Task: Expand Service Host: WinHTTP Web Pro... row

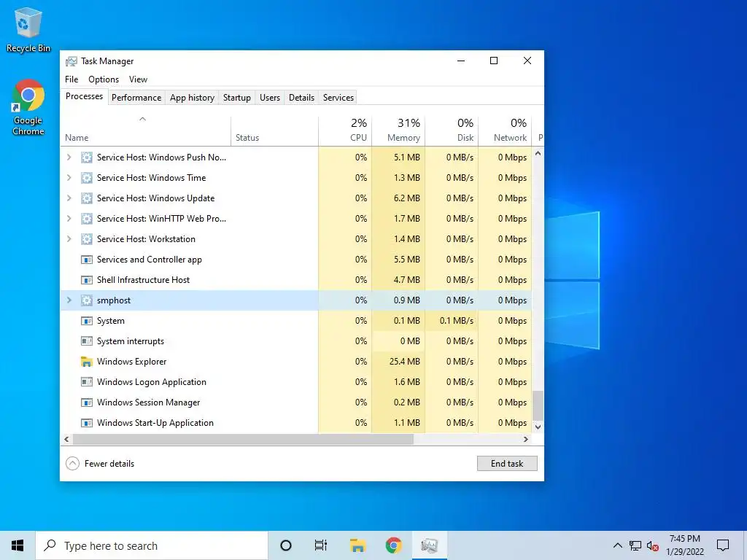Action: pos(69,219)
